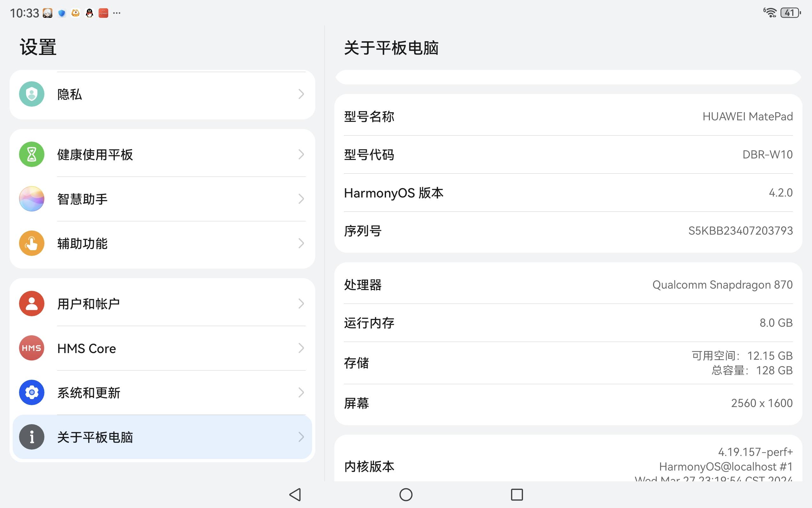Tap the DBR-W10 model code value

[768, 155]
